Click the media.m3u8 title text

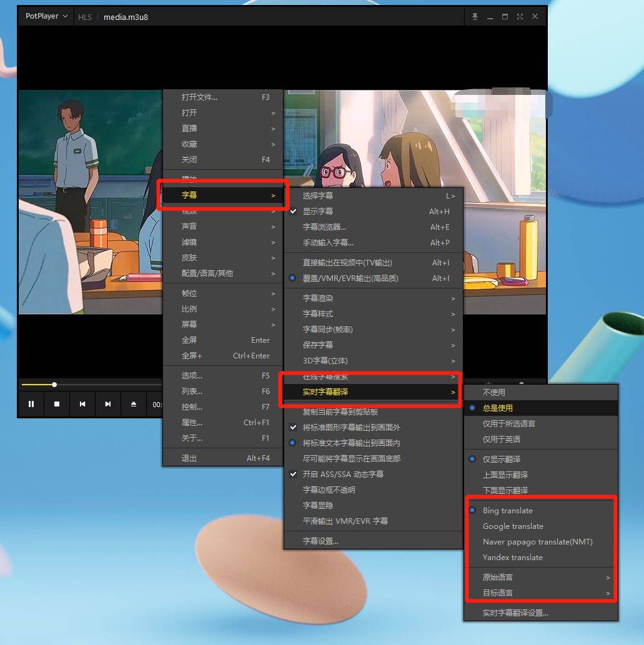tap(126, 17)
